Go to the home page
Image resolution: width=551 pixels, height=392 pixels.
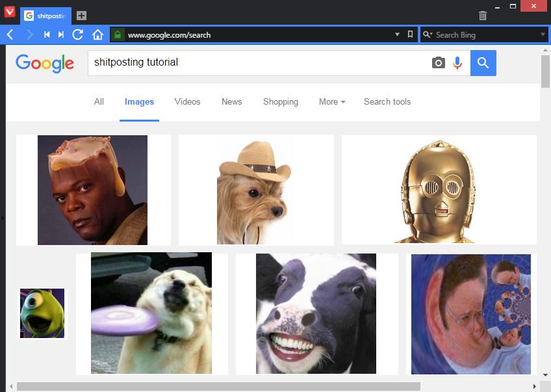97,34
